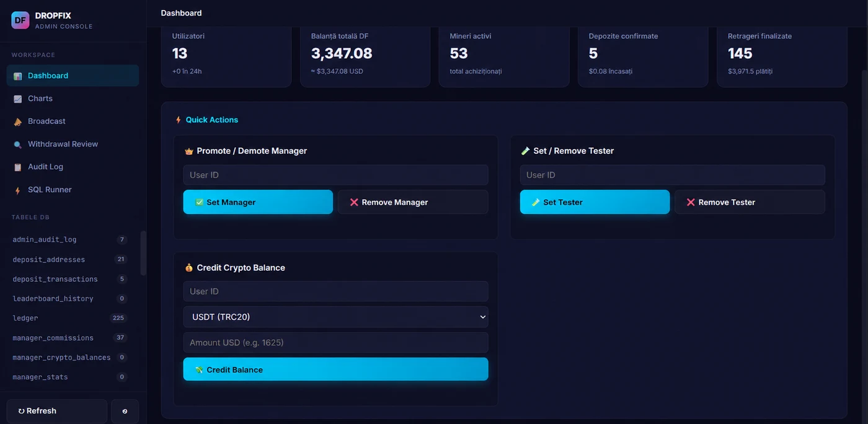
Task: Click the Depozite confirmate card
Action: pyautogui.click(x=643, y=56)
